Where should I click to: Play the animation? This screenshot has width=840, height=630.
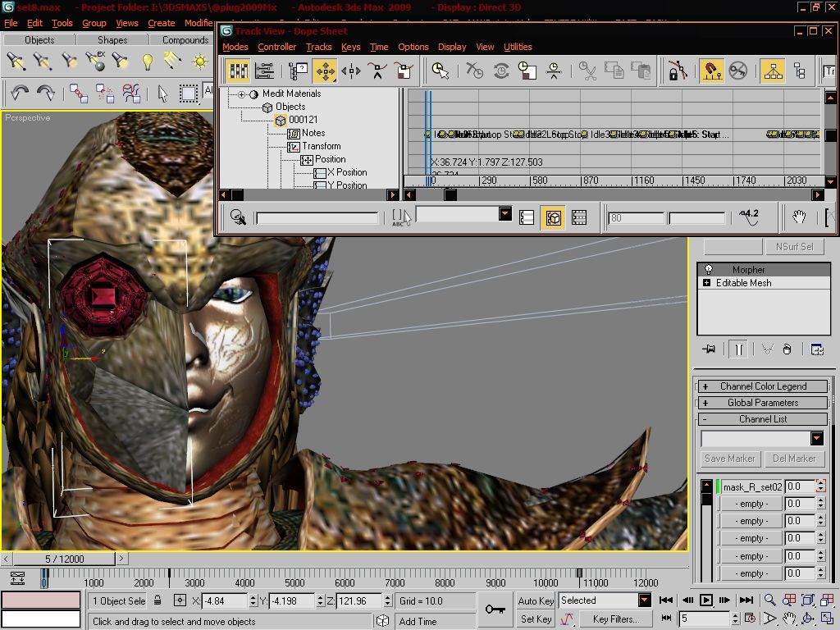click(x=706, y=600)
